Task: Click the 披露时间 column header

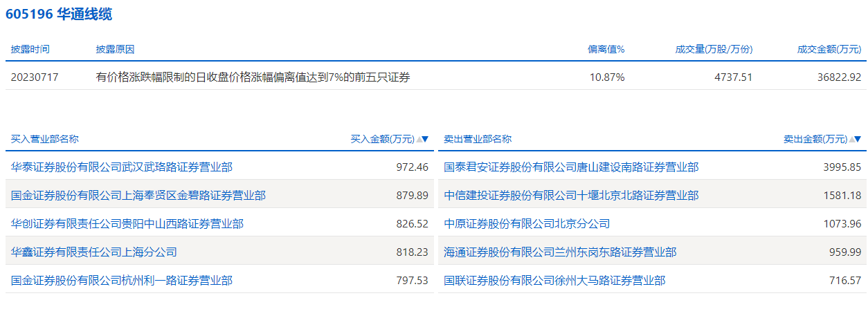Action: pyautogui.click(x=30, y=49)
